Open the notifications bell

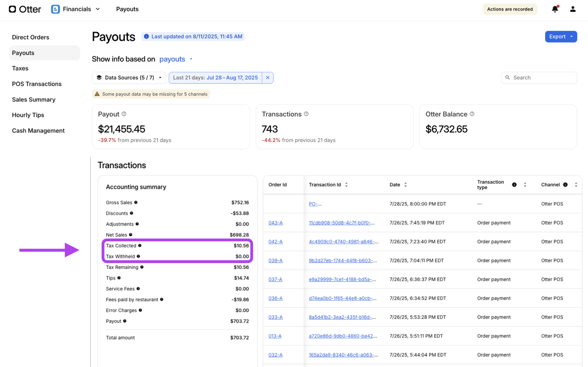(x=555, y=9)
